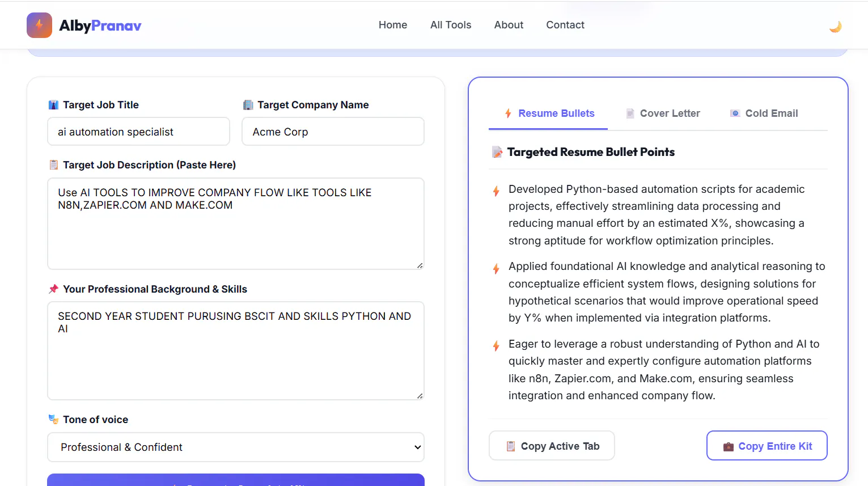Click the lightning icon on Resume Bullets tab
Viewport: 868px width, 486px height.
[x=508, y=113]
